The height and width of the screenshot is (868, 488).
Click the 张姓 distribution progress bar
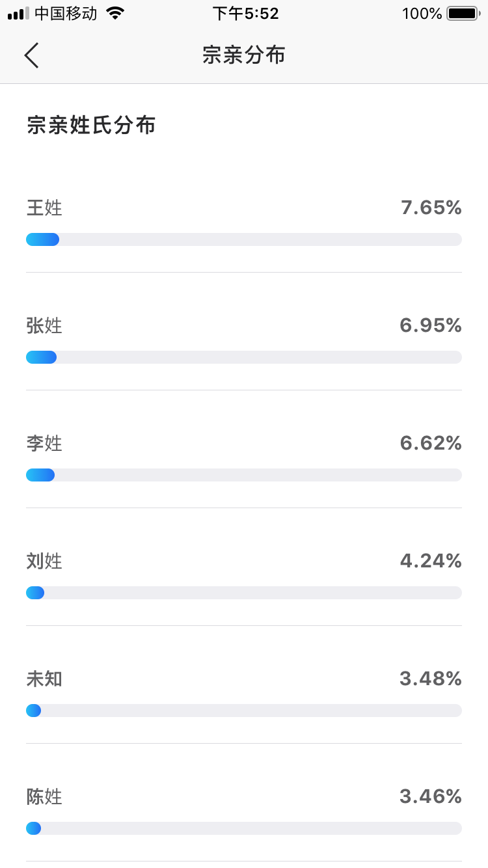(x=244, y=357)
